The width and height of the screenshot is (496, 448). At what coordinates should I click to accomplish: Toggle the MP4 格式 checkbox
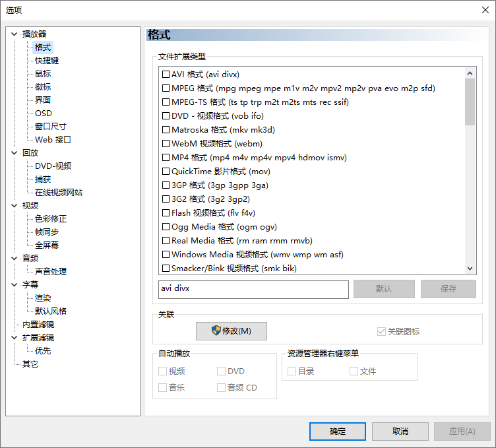(x=166, y=158)
